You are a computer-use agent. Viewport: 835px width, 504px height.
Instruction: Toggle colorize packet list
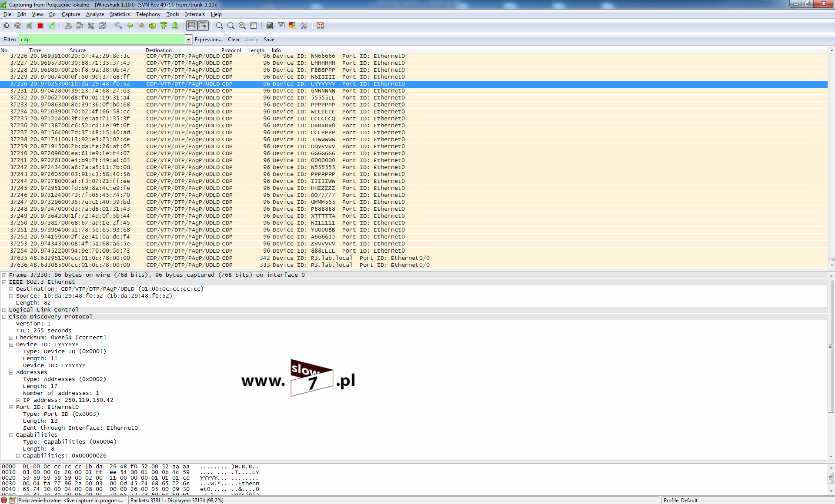pos(191,26)
